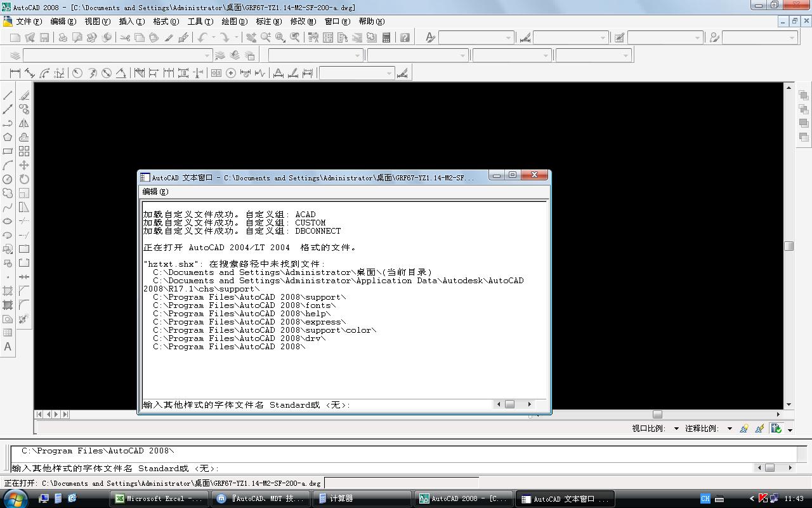The image size is (812, 508).
Task: Click the AutoCAD 2008 taskbar button
Action: (464, 498)
